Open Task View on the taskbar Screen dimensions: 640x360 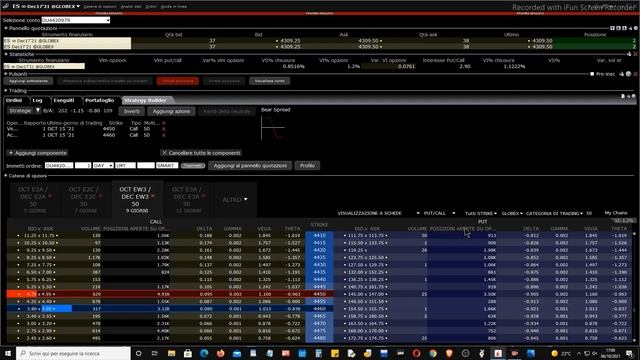point(155,353)
